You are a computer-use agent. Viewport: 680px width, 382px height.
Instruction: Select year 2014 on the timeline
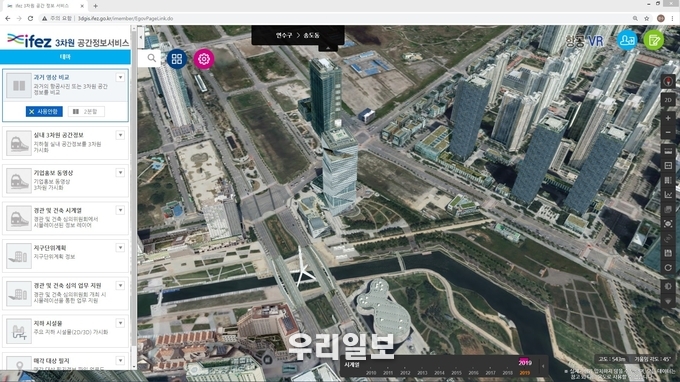tap(439, 373)
